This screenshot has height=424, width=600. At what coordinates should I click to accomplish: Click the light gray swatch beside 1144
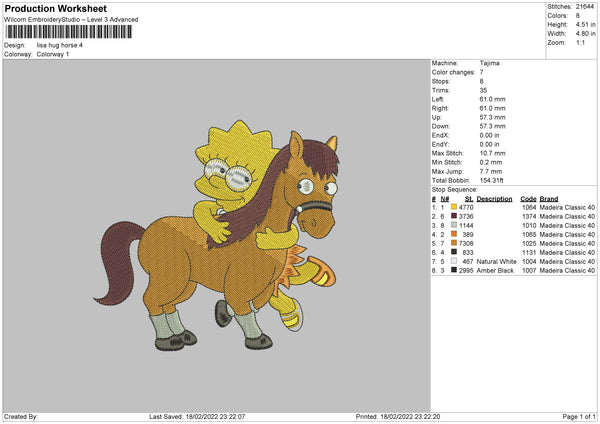[454, 225]
